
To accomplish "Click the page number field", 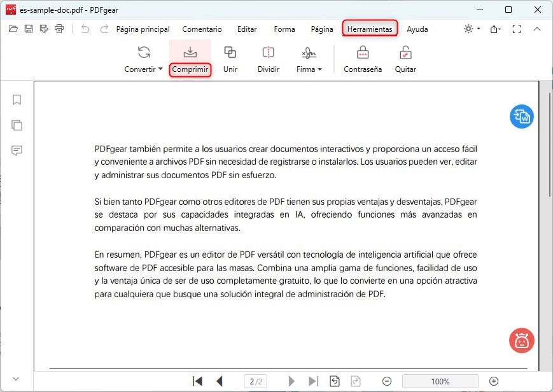I will (256, 381).
